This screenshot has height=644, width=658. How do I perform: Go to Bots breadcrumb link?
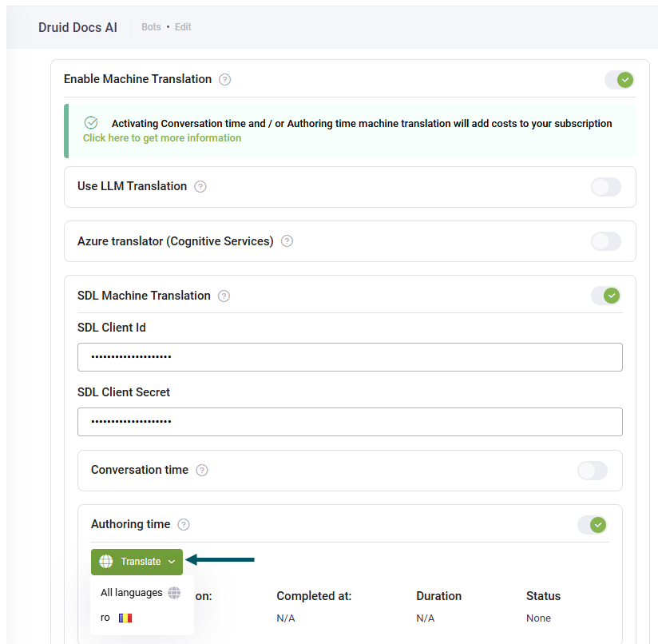(151, 27)
